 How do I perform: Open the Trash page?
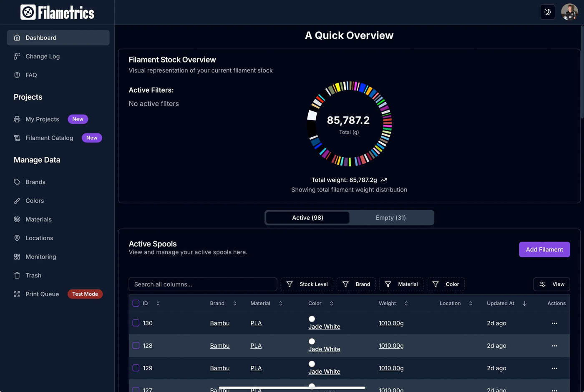33,275
